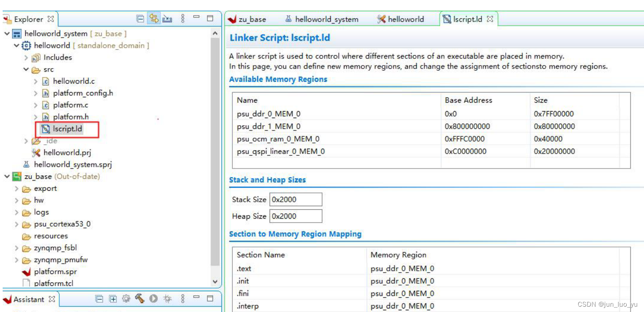Click the Heap Size input field
Viewport: 644px width, 312px height.
click(x=295, y=216)
